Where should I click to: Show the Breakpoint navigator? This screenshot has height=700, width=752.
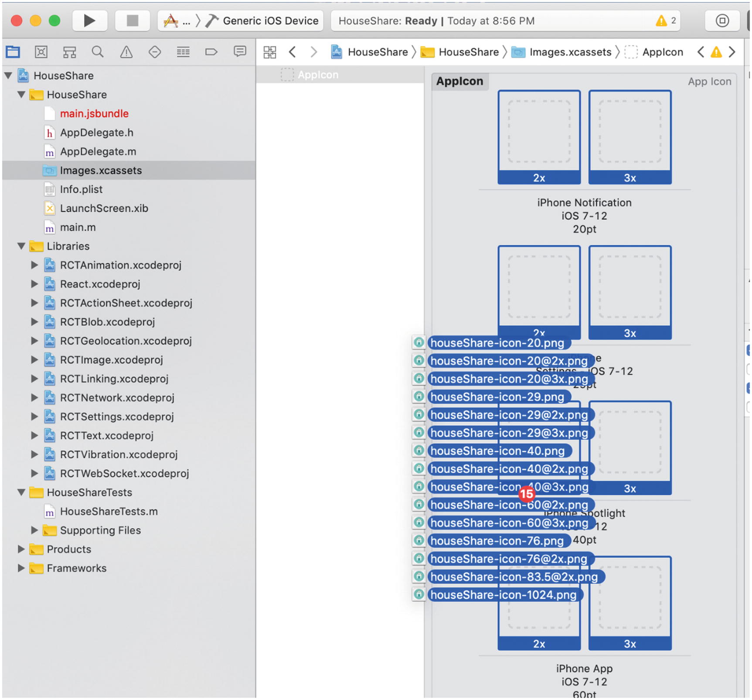coord(211,52)
